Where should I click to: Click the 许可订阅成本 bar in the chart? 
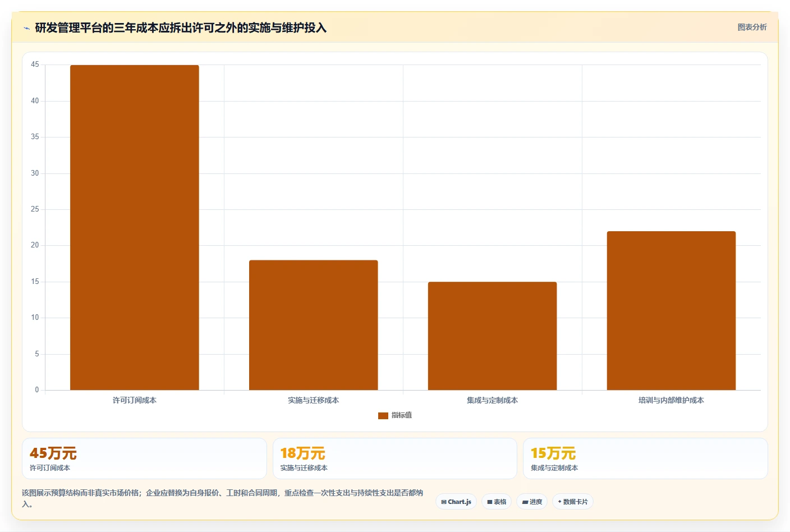coord(135,227)
